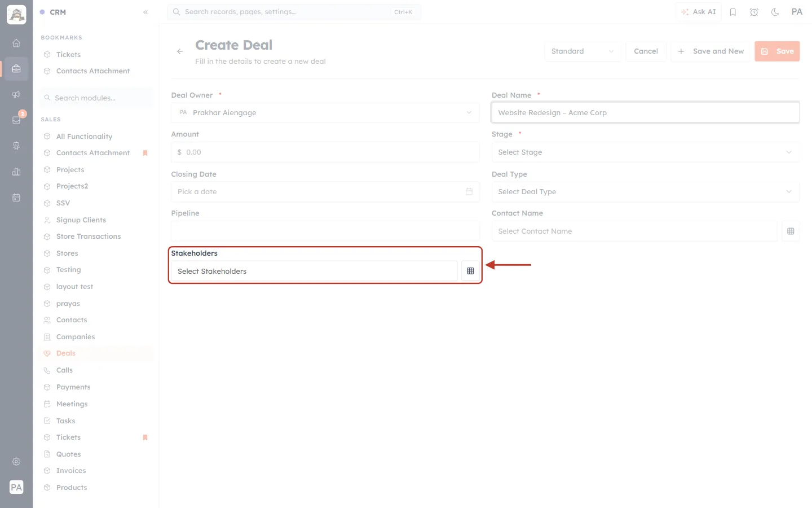The image size is (812, 508).
Task: Toggle bookmark on Tickets in Sales list
Action: tap(145, 437)
